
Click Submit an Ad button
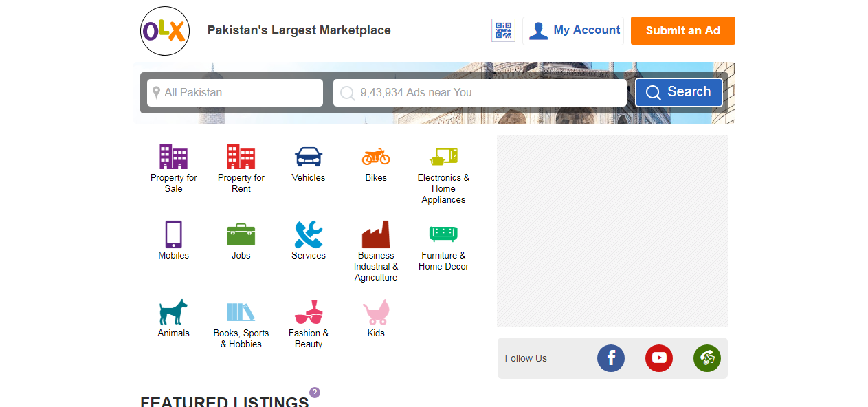click(682, 31)
